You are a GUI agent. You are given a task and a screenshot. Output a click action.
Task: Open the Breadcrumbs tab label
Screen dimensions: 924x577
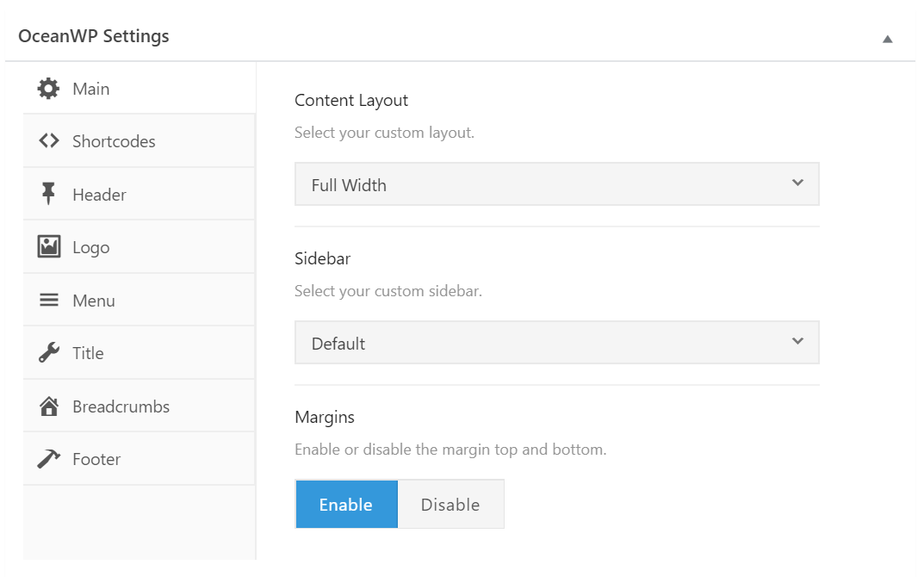point(121,406)
